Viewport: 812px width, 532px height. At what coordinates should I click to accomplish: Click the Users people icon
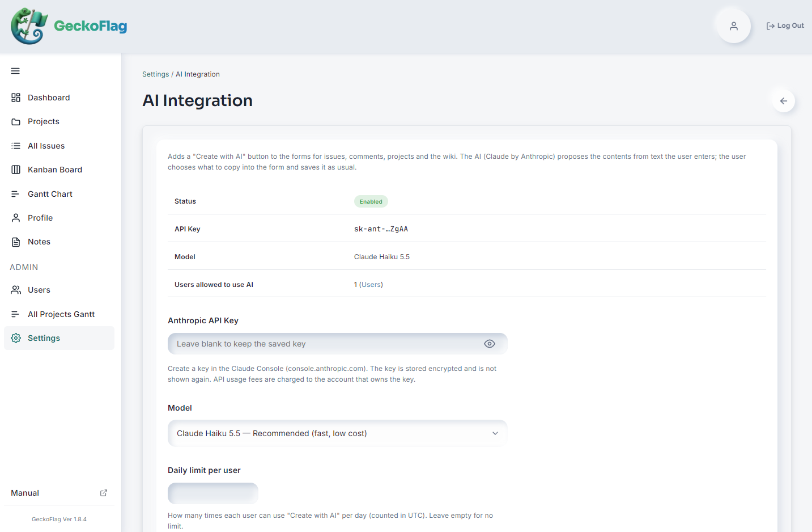click(x=16, y=290)
